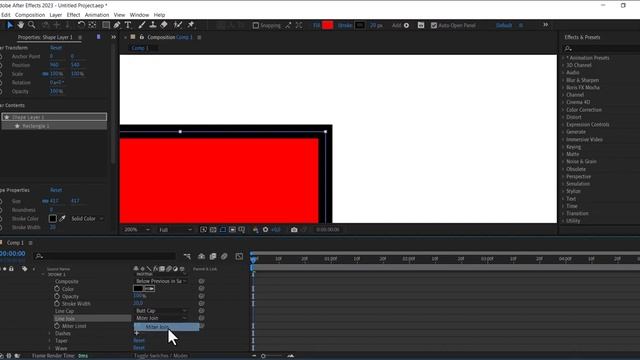Image resolution: width=640 pixels, height=360 pixels.
Task: Open the Layer menu
Action: click(x=56, y=15)
